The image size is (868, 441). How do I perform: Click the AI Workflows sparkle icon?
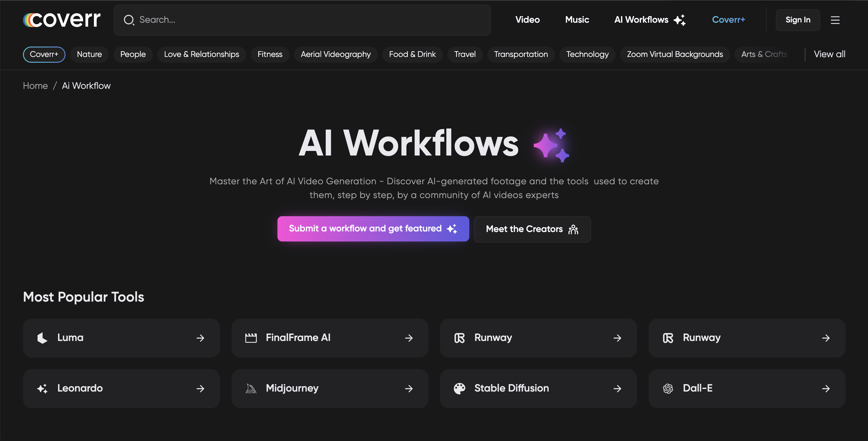tap(680, 20)
